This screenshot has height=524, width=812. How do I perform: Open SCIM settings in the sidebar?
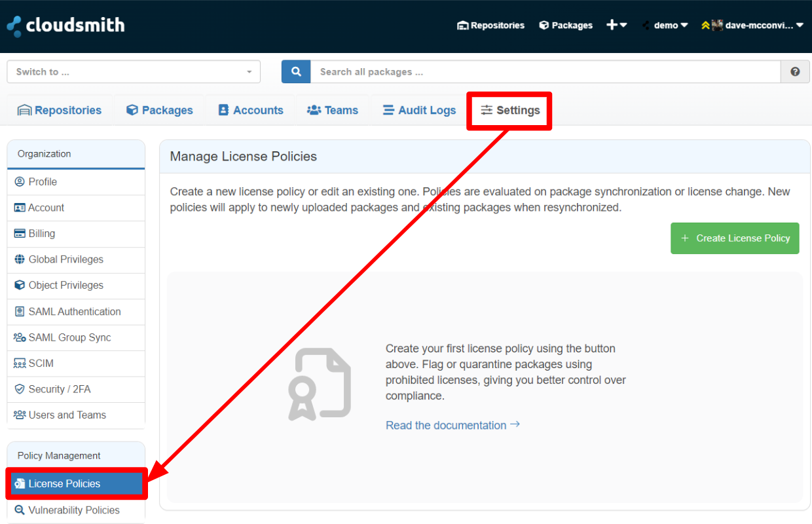76,364
